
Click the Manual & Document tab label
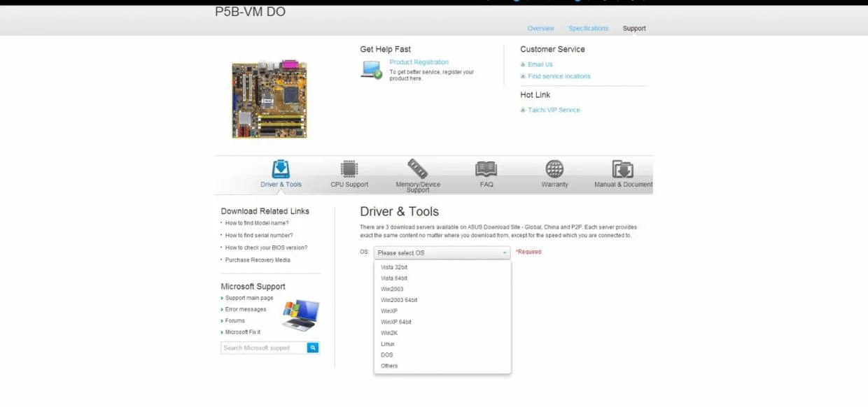tap(623, 185)
